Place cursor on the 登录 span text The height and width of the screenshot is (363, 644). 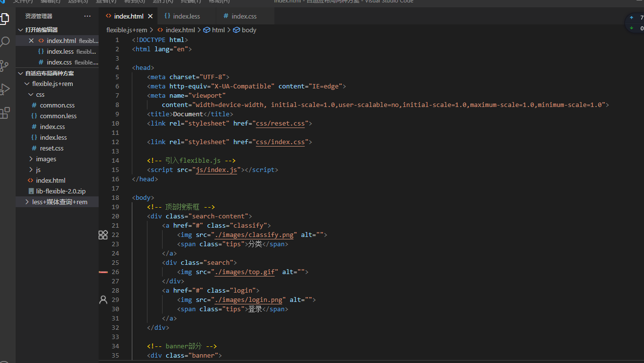255,309
